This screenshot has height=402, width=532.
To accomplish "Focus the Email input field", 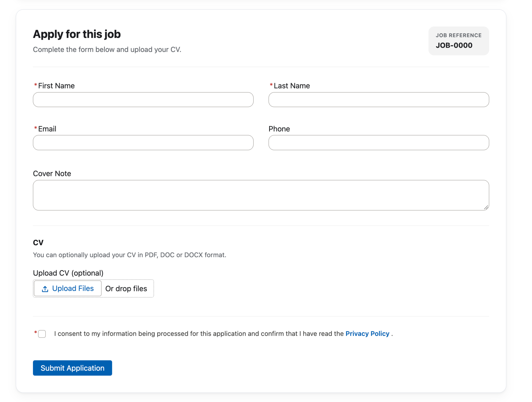I will coord(143,142).
